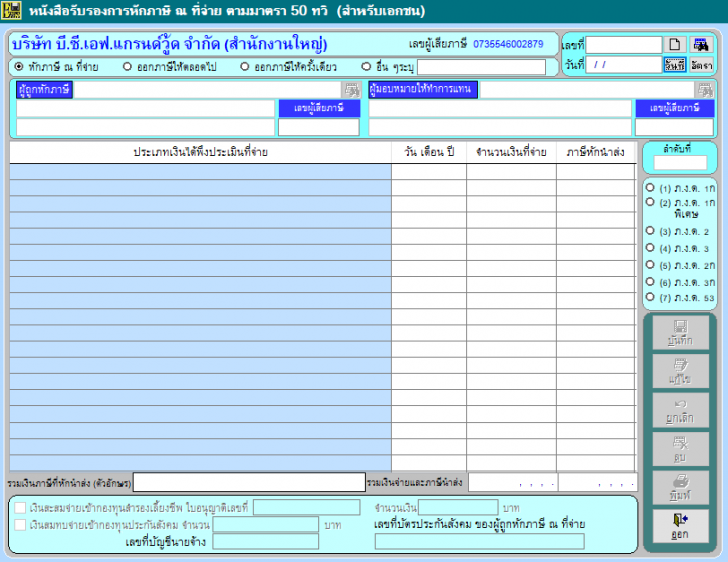Click the เลขที่บัญชีนายจ้าง employer account field

(266, 542)
